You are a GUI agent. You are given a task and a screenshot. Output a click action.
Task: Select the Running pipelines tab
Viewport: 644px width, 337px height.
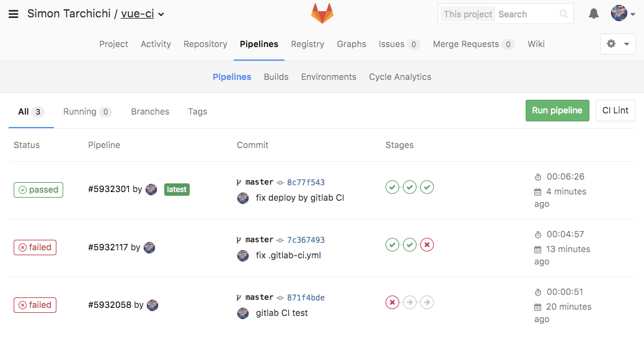pyautogui.click(x=87, y=112)
